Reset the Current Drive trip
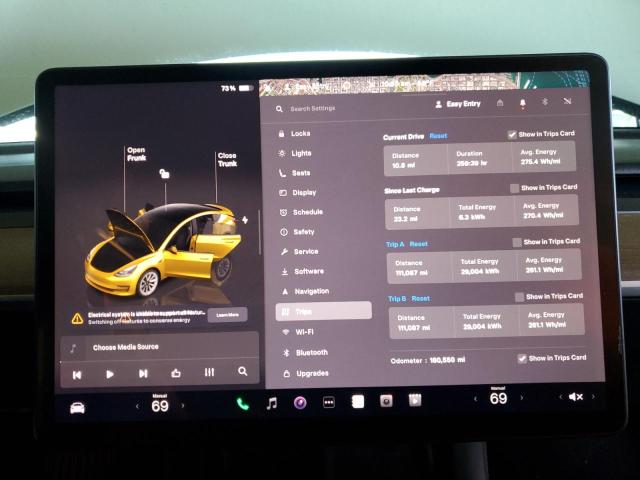Image resolution: width=640 pixels, height=480 pixels. coord(438,136)
